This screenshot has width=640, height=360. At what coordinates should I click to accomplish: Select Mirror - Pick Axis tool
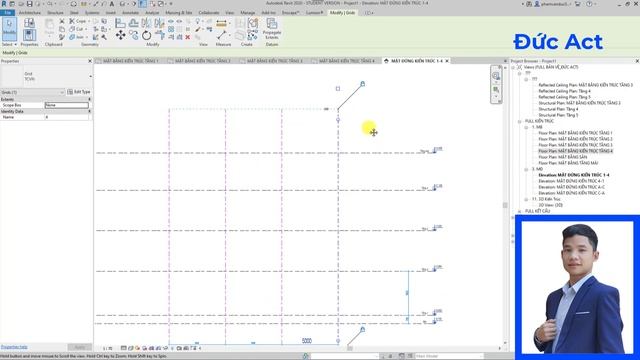[x=147, y=23]
